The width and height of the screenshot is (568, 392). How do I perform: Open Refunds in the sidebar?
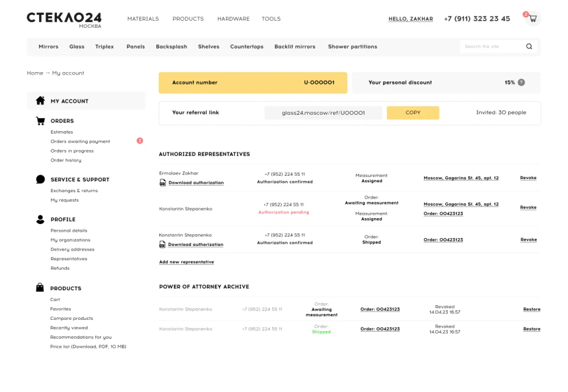tap(60, 268)
